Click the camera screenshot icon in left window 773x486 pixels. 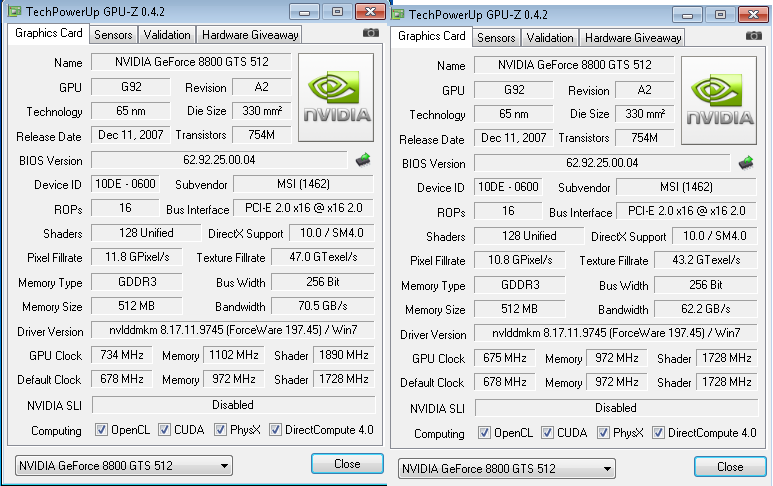[371, 33]
